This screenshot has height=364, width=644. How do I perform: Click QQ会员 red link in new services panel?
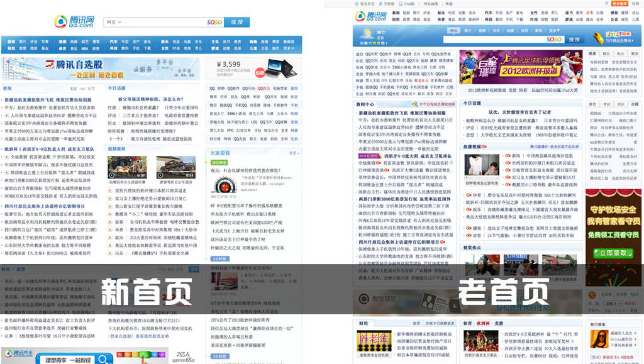click(264, 88)
